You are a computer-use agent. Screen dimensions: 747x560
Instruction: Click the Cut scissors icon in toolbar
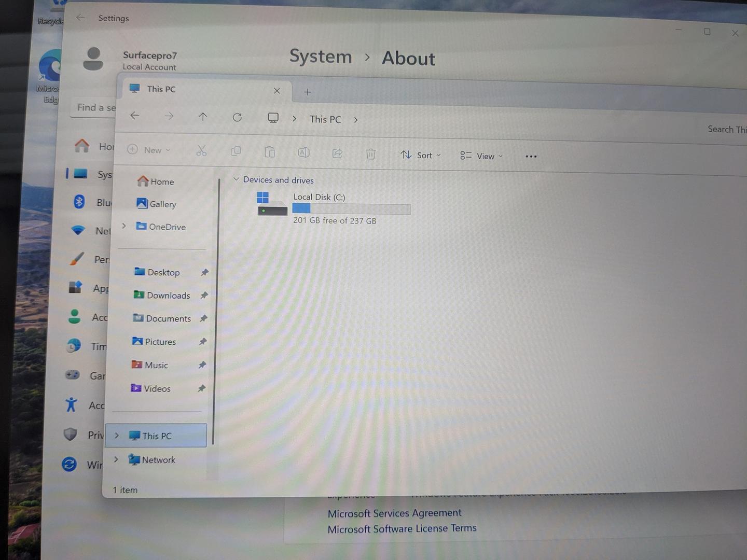click(x=201, y=151)
